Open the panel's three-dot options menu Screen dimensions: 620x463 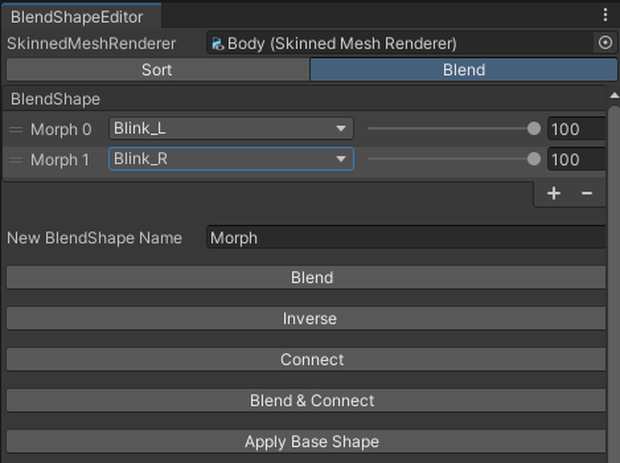point(605,15)
